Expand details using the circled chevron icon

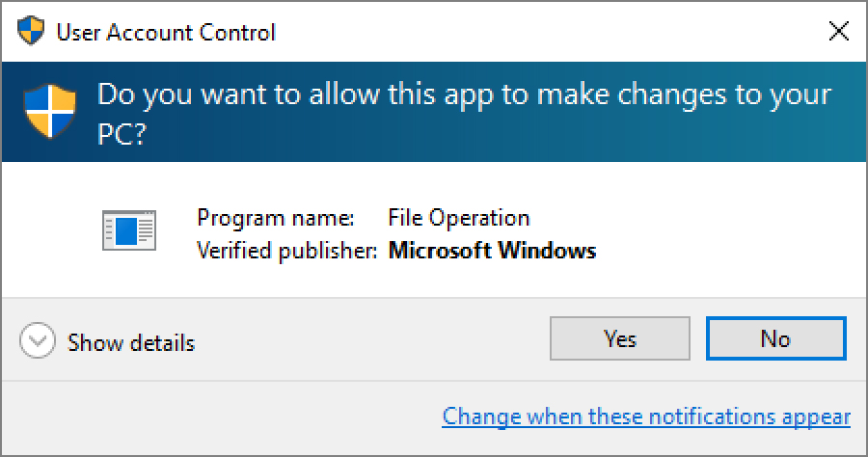click(38, 342)
